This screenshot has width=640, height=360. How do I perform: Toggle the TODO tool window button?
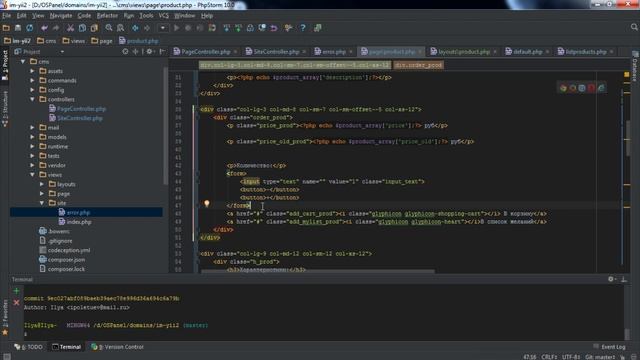tap(29, 347)
